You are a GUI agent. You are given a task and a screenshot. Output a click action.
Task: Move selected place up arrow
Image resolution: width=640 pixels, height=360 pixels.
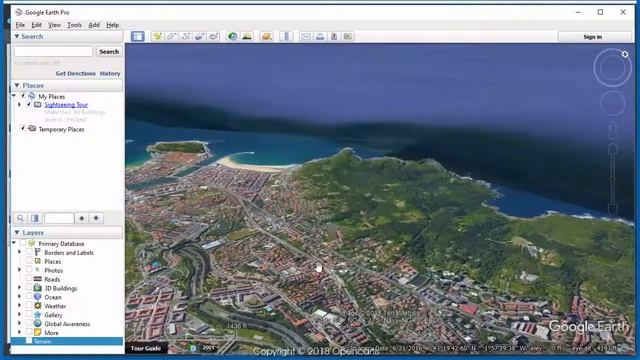pos(82,218)
